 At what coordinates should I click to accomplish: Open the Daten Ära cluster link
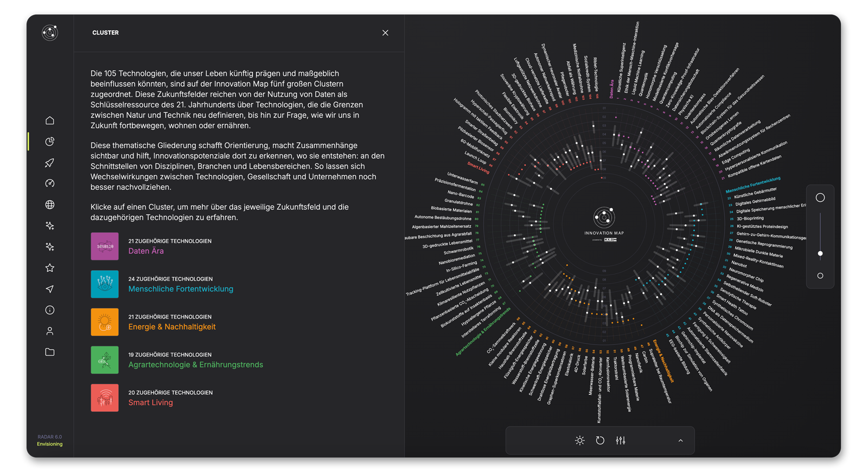click(x=146, y=251)
